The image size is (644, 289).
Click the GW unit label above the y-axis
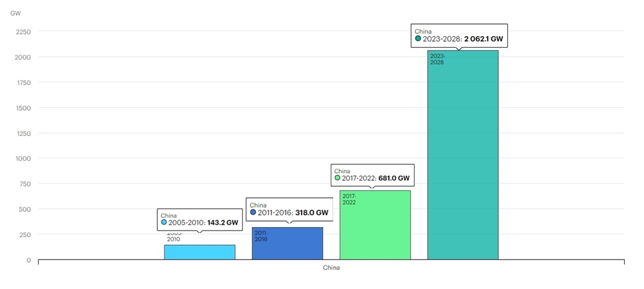[16, 13]
